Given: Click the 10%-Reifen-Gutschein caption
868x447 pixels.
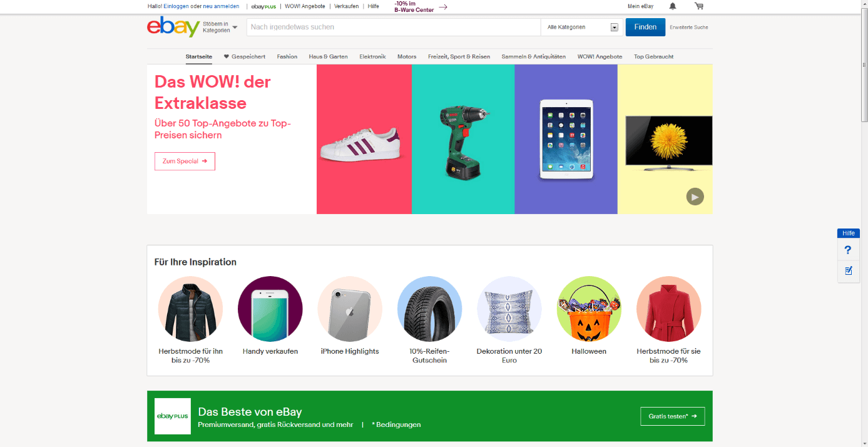Looking at the screenshot, I should [x=429, y=356].
